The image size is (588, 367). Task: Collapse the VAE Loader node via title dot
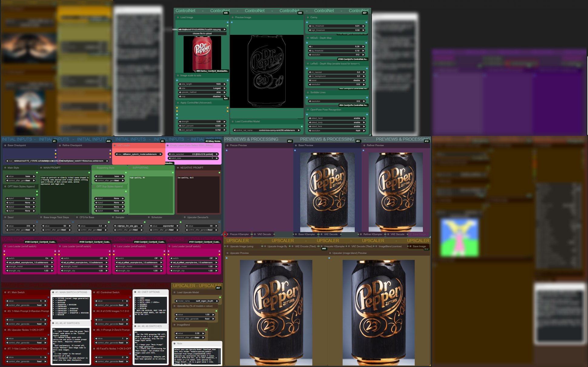pos(115,146)
